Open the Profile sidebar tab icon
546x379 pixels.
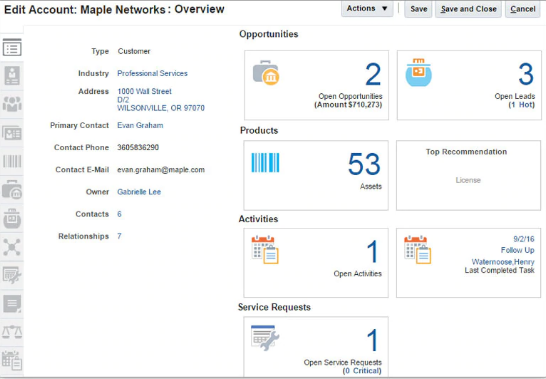[x=12, y=76]
